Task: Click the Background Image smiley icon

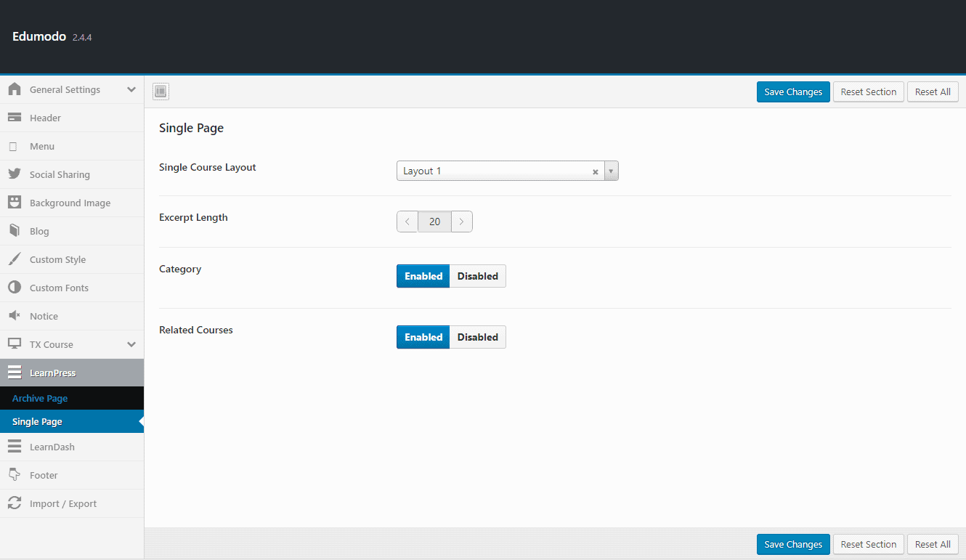Action: point(15,203)
